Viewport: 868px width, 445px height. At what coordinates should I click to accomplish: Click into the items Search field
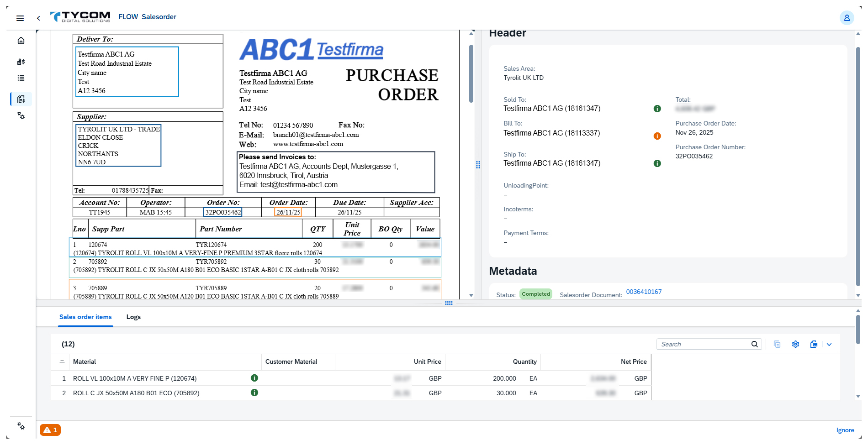coord(704,344)
